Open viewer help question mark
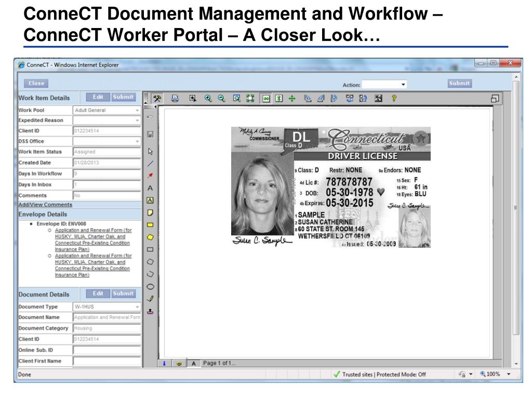The height and width of the screenshot is (399, 532). click(x=394, y=98)
